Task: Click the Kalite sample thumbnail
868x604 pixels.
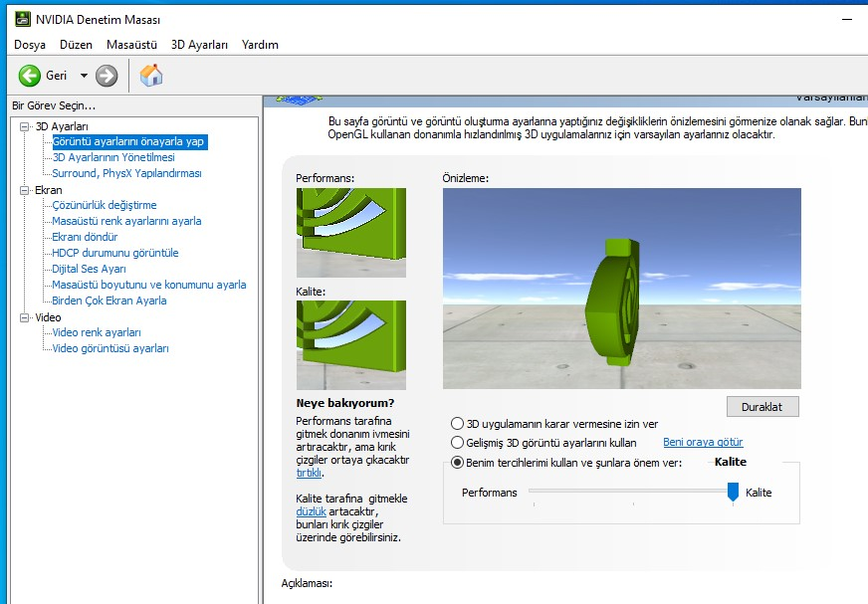Action: 351,345
